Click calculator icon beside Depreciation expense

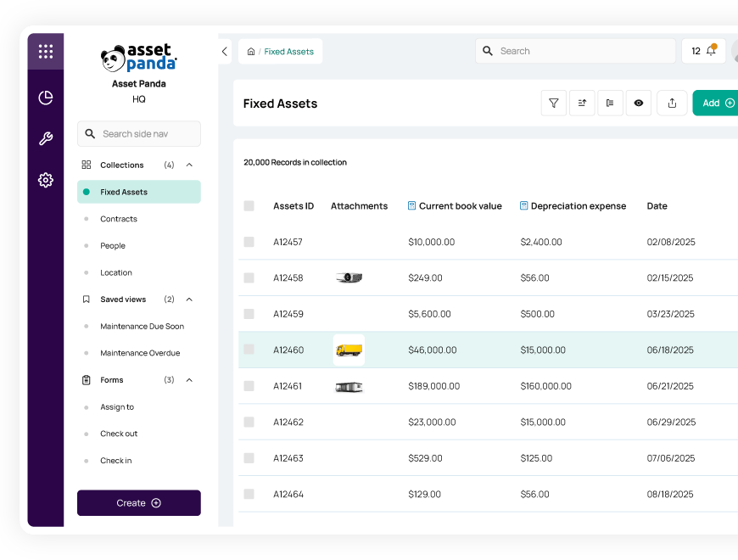point(523,205)
